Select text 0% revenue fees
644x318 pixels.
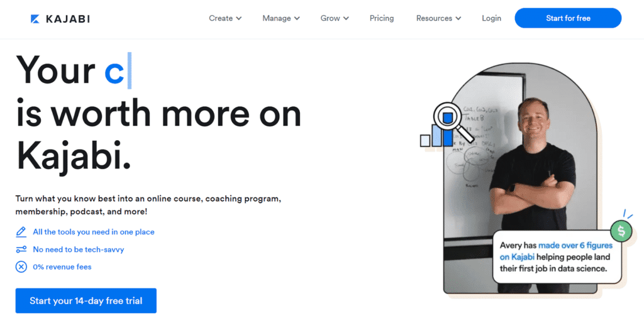62,267
